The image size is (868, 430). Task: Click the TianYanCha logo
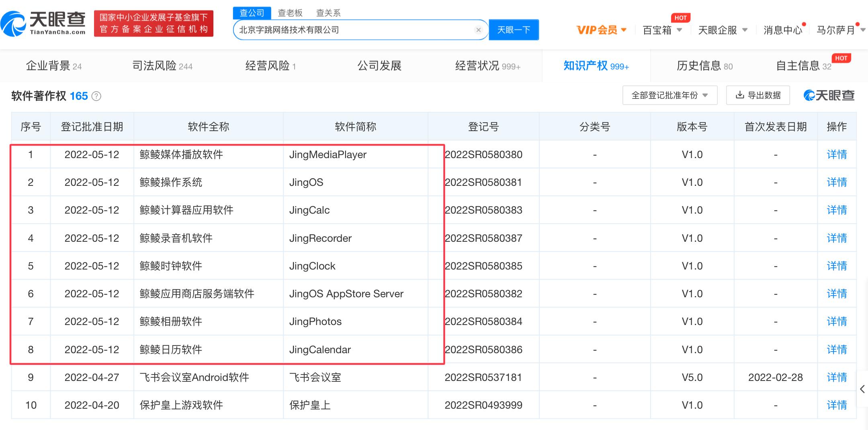tap(43, 23)
